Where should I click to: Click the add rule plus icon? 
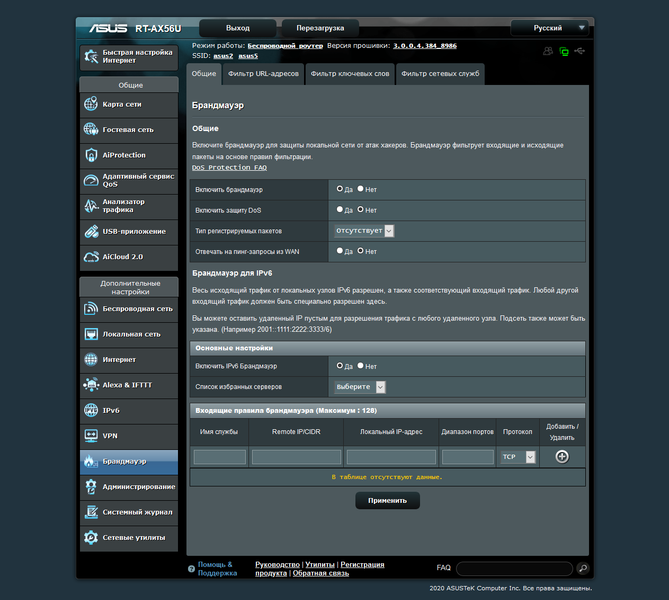[561, 457]
